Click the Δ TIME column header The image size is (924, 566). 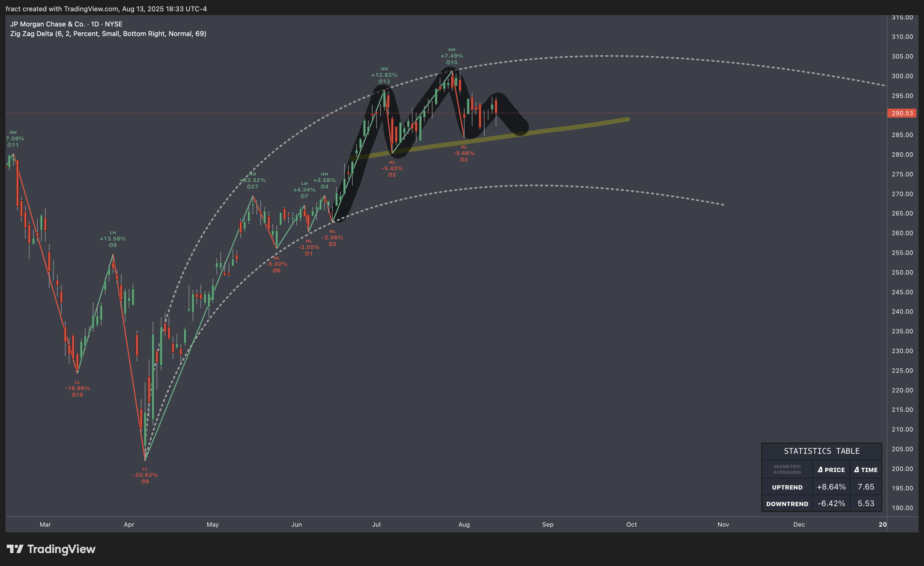coord(866,470)
